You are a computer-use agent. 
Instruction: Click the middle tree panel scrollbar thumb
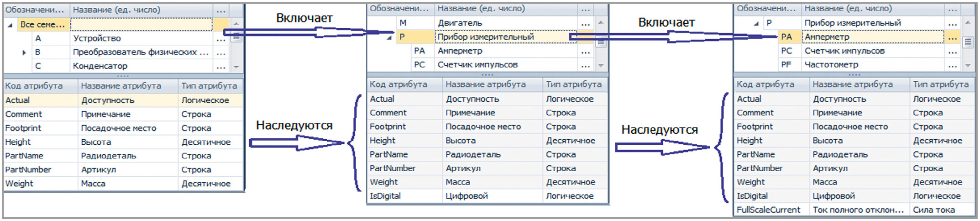click(601, 43)
